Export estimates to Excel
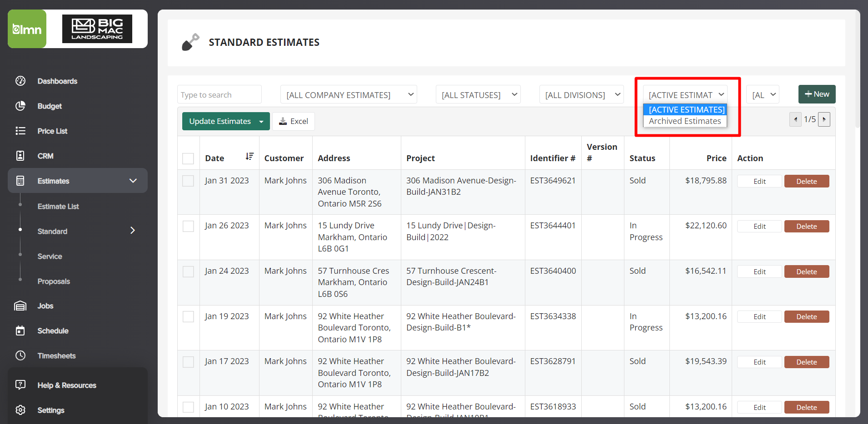This screenshot has height=424, width=868. click(294, 121)
